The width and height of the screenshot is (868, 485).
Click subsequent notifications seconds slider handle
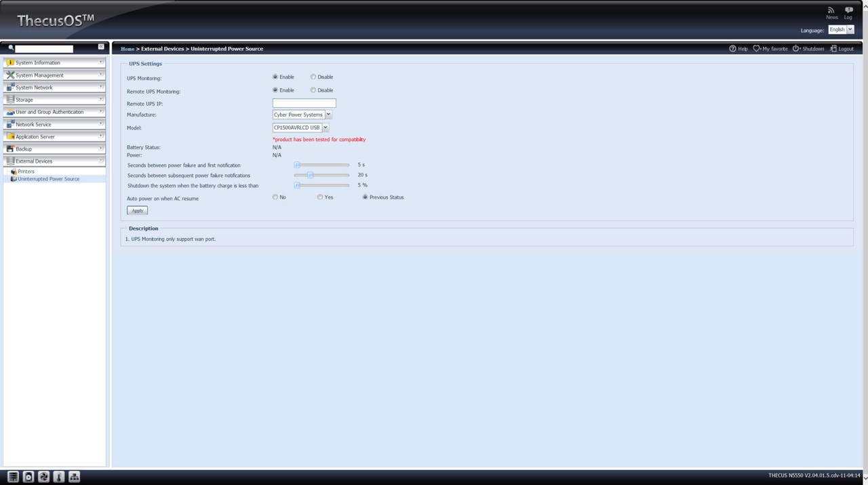point(310,175)
